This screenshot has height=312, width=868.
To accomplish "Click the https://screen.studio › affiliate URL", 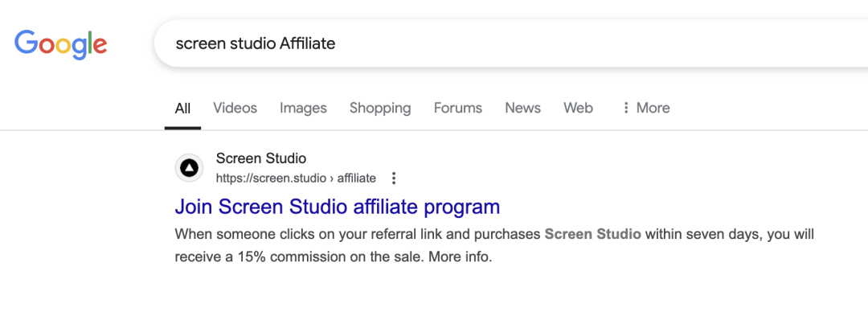I will click(x=296, y=179).
